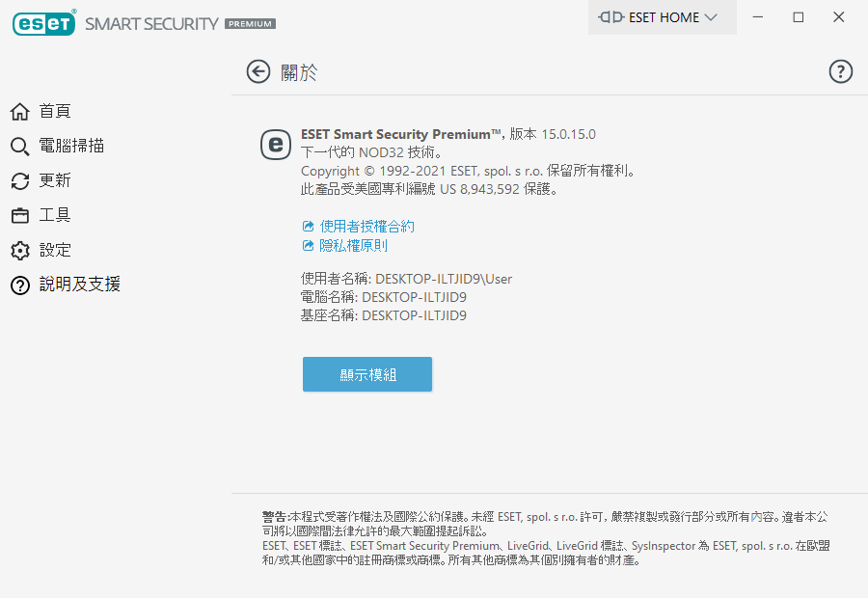Viewport: 868px width, 598px height.
Task: Click the 說明及支援 question icon
Action: tap(20, 285)
